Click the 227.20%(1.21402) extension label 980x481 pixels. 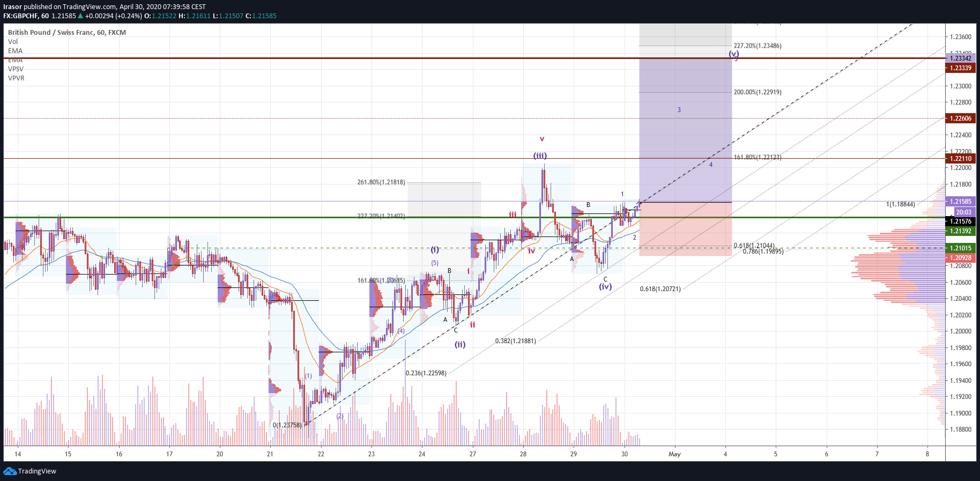(x=381, y=216)
